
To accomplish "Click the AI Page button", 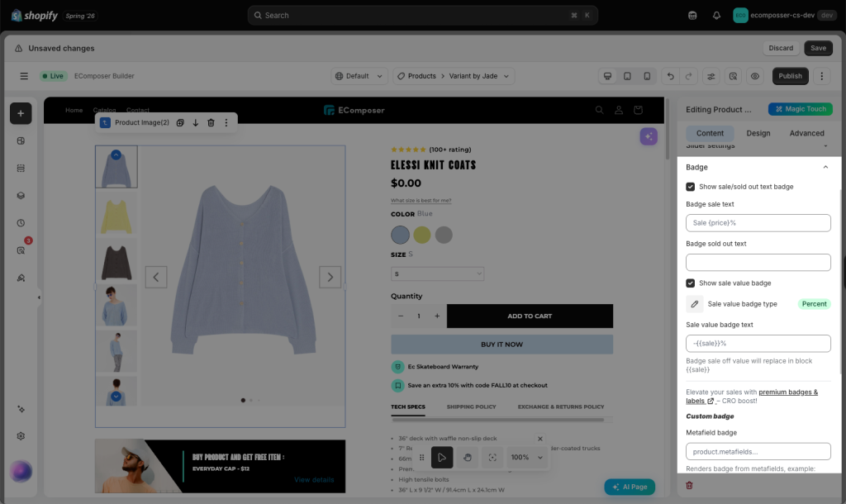I will (629, 487).
